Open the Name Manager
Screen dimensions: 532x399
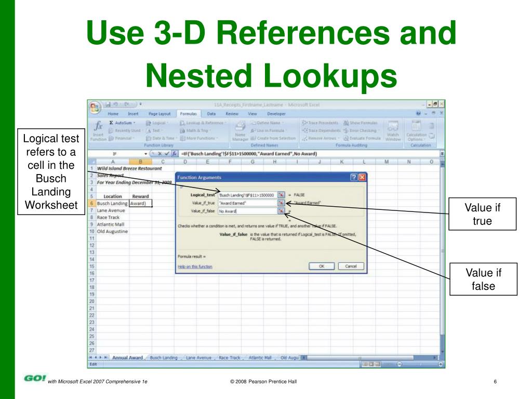(x=240, y=131)
